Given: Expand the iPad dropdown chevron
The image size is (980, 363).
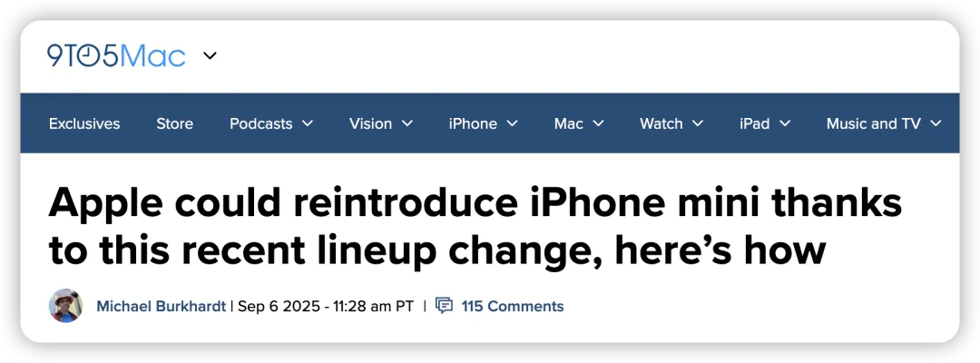Looking at the screenshot, I should pyautogui.click(x=785, y=123).
